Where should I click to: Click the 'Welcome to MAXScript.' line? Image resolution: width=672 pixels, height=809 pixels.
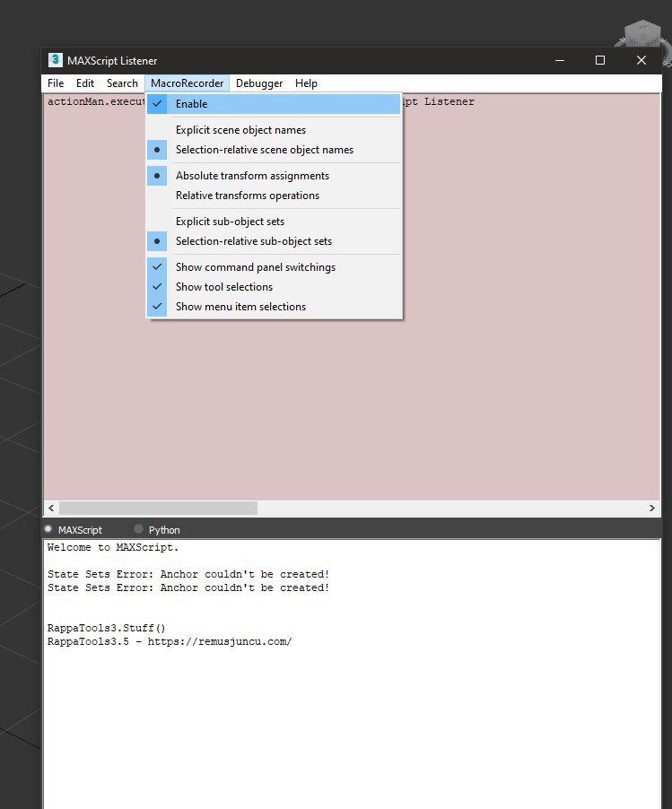point(113,547)
